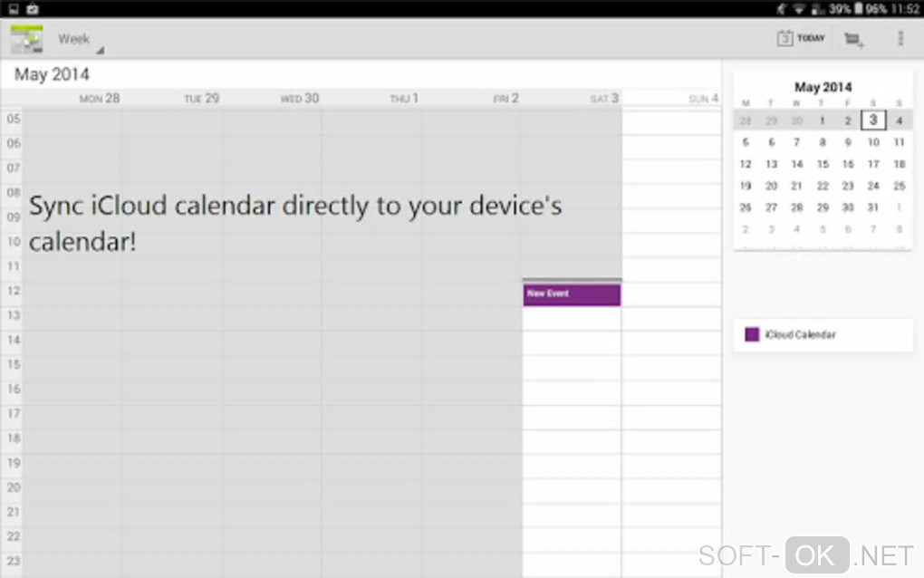Open the overflow menu (three dots)

coord(900,38)
